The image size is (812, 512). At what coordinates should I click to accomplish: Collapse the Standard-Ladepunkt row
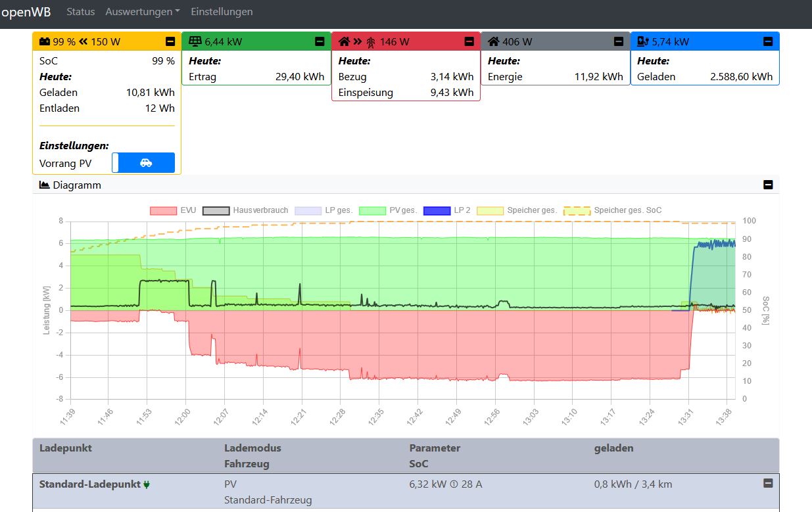pyautogui.click(x=767, y=483)
